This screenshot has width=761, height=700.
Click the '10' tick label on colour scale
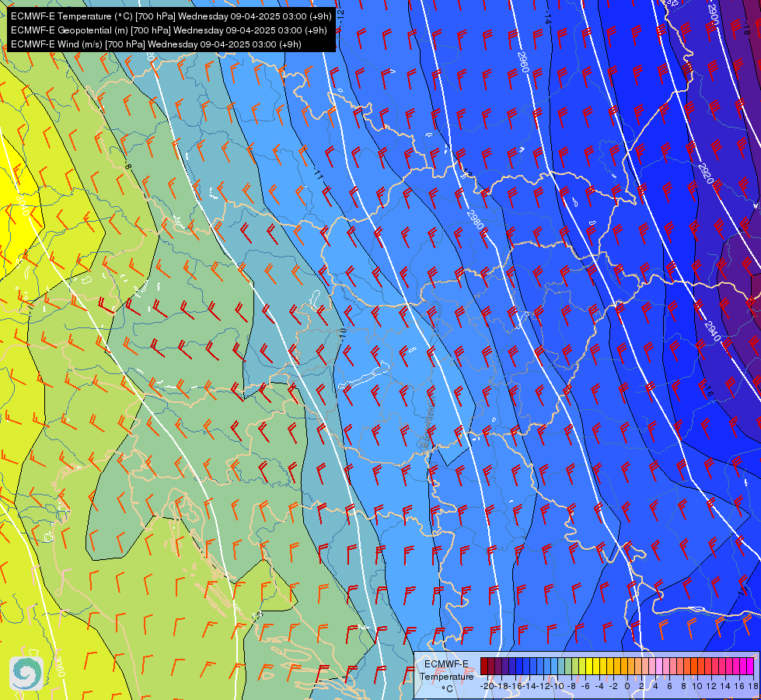point(697,686)
